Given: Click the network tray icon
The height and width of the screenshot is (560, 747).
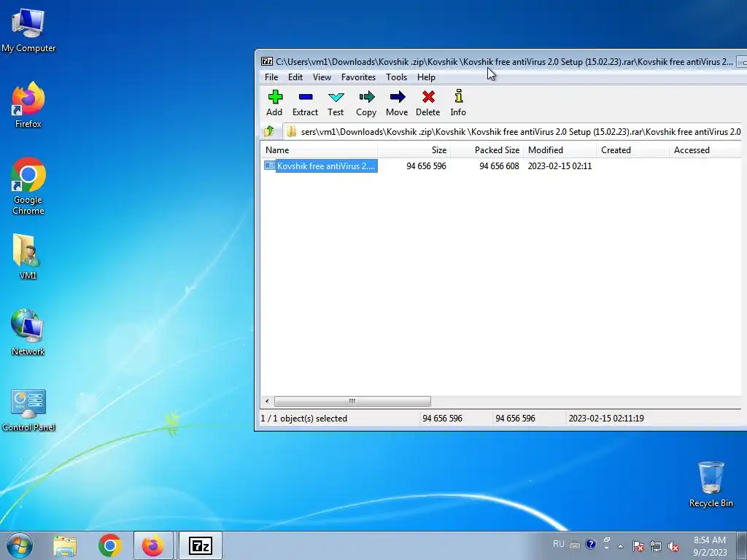Looking at the screenshot, I should coord(656,546).
